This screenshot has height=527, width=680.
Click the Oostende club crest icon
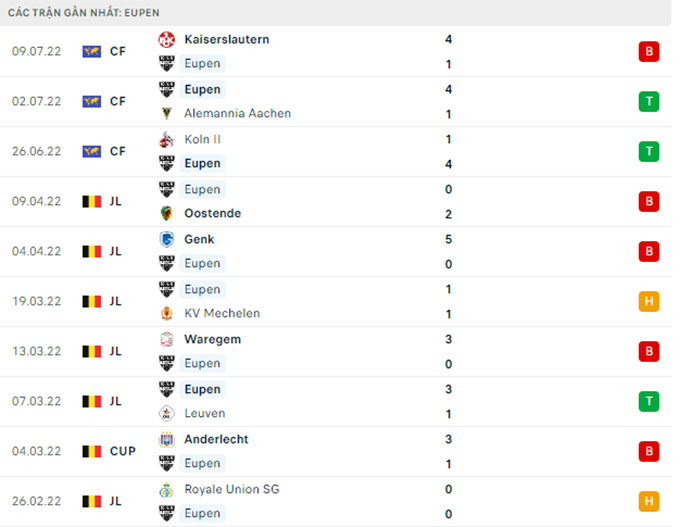(167, 213)
